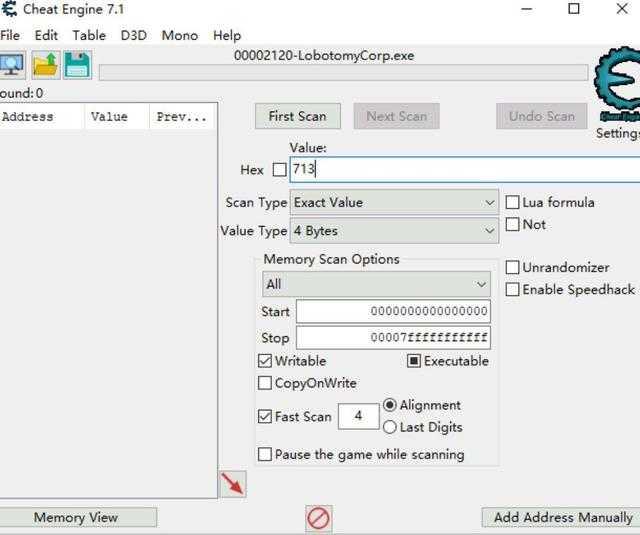Save the table with the floppy icon
Image resolution: width=640 pixels, height=535 pixels.
78,65
